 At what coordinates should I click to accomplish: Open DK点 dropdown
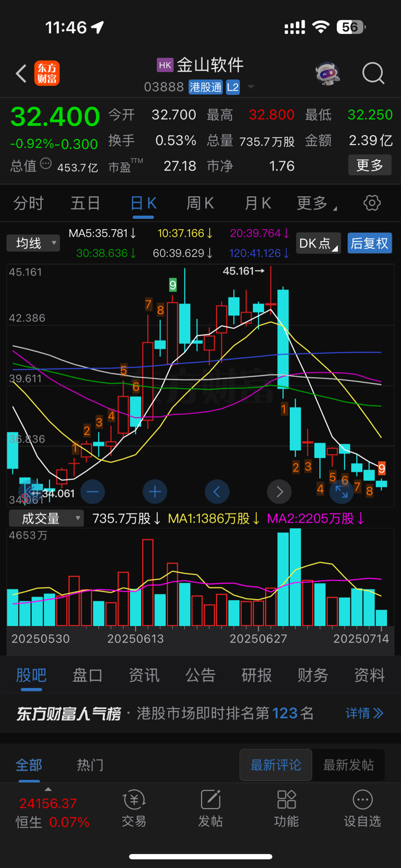pos(319,243)
